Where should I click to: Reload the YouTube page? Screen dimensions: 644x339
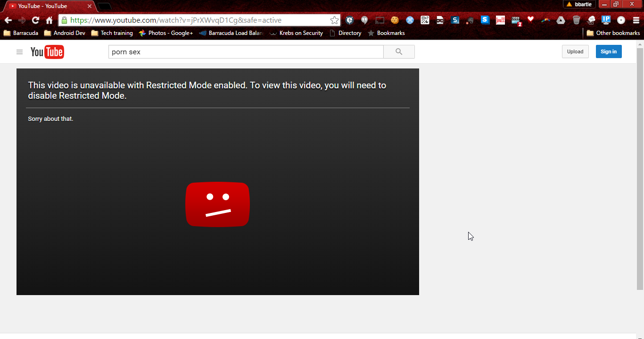35,20
